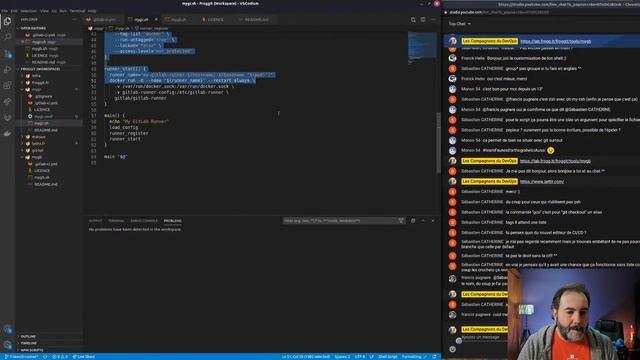Click the editor minimap
This screenshot has width=640, height=360.
[422, 47]
